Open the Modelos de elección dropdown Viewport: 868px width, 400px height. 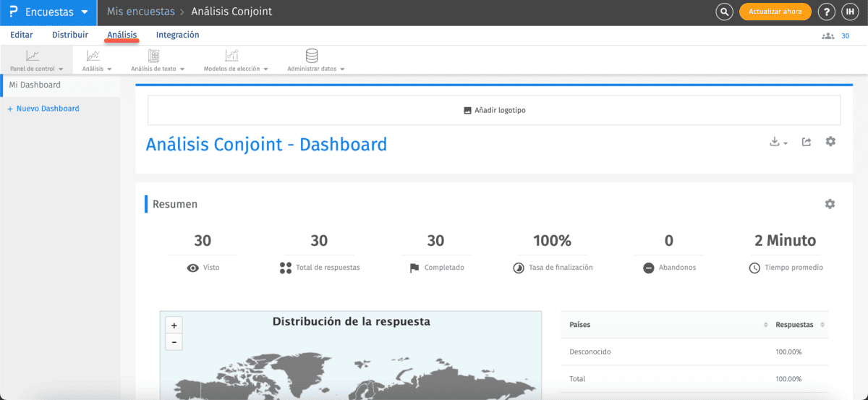[236, 69]
